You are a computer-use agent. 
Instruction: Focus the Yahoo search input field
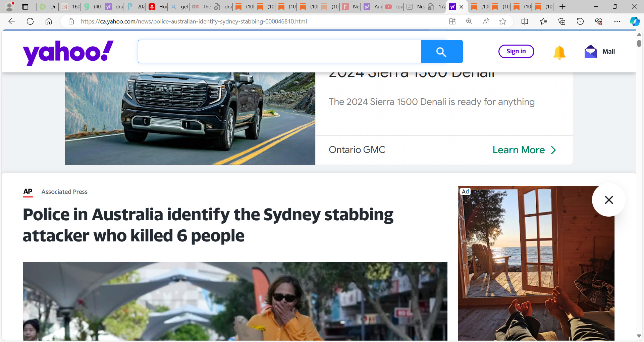[x=279, y=52]
